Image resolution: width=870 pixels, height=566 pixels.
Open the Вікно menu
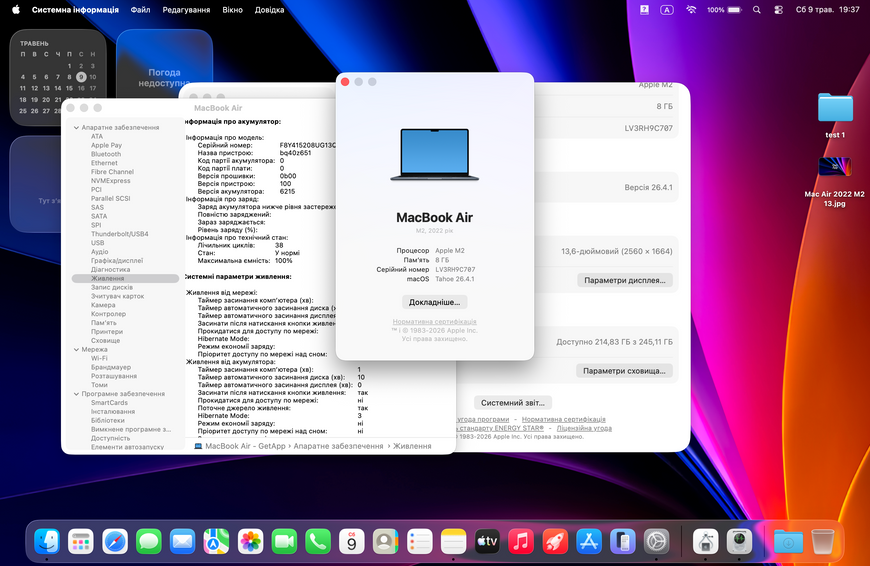point(232,9)
